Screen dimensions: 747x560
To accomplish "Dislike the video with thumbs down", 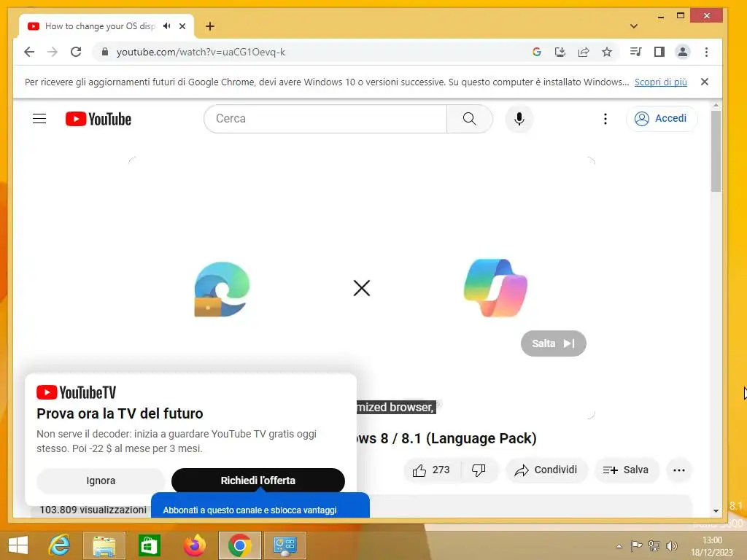I will tap(479, 470).
